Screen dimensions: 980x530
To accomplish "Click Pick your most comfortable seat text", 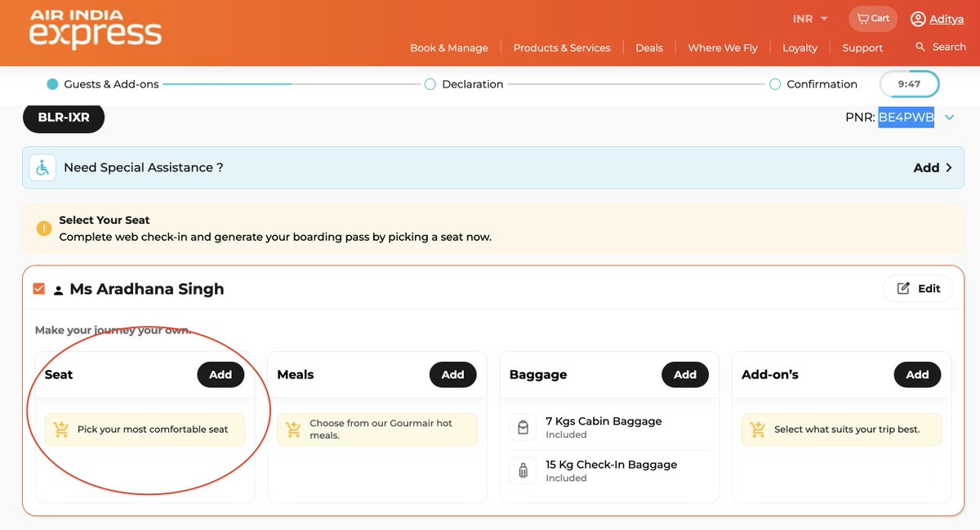I will tap(153, 430).
